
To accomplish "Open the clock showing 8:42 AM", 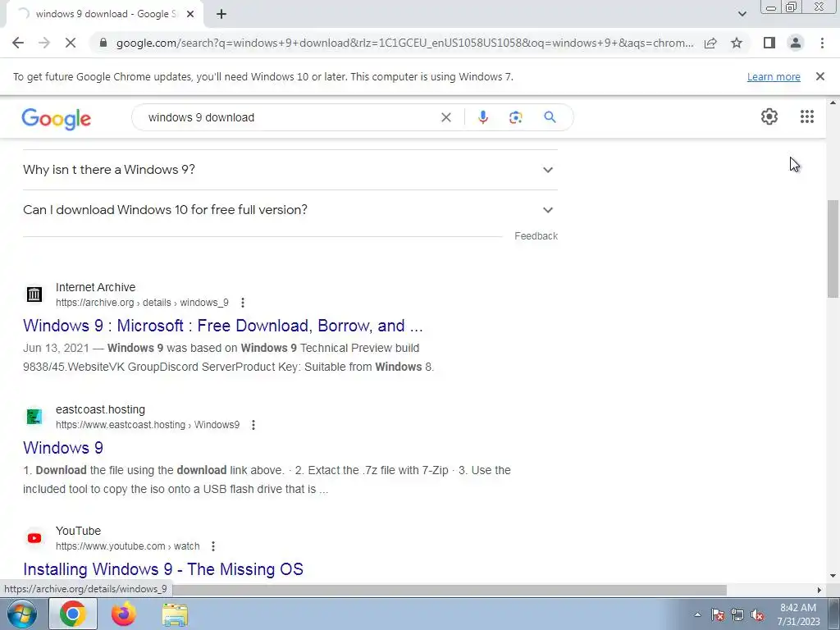I will [798, 614].
